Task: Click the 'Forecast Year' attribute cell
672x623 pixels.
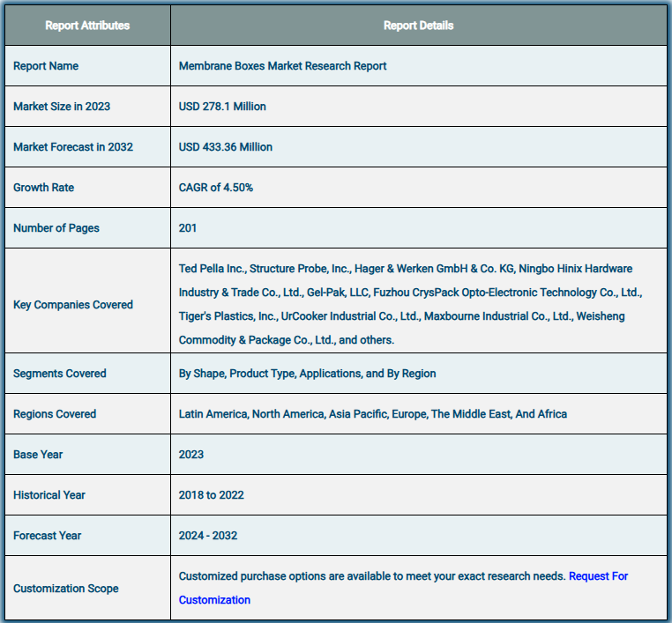Action: click(x=87, y=536)
